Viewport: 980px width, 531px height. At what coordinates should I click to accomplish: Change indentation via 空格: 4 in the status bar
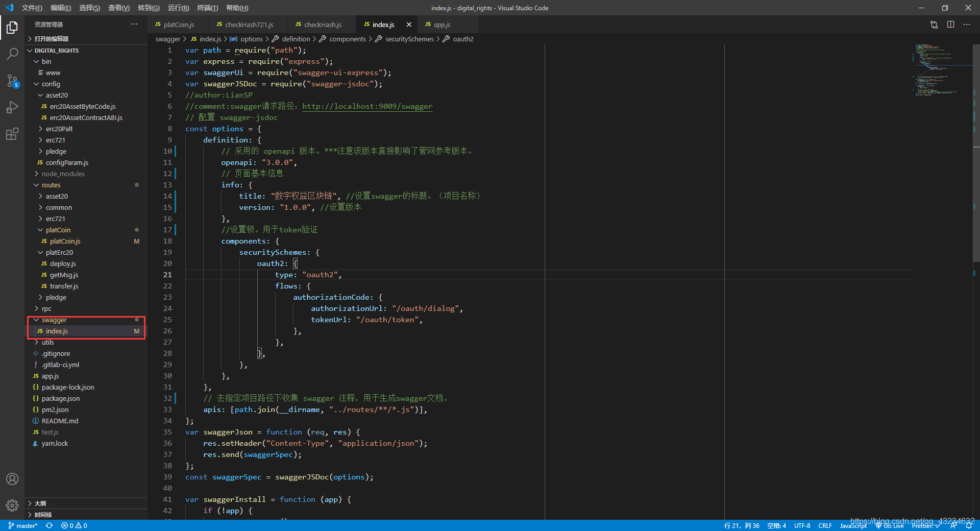776,525
